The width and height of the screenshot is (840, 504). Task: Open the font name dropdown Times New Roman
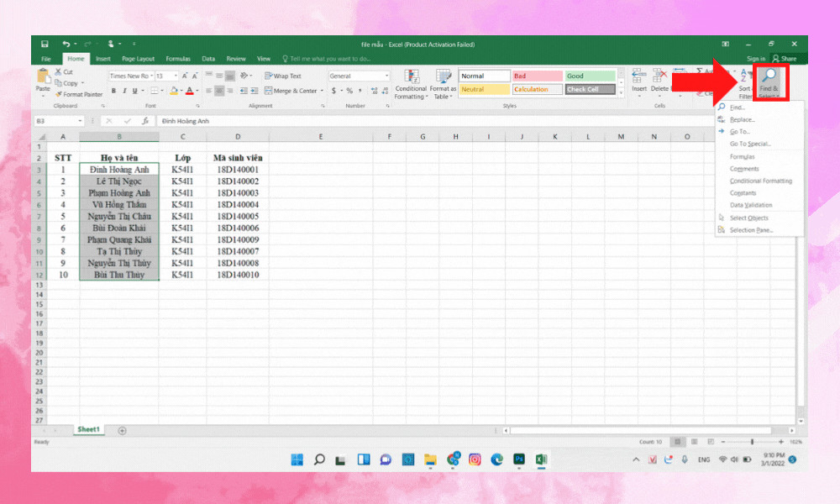click(x=130, y=76)
